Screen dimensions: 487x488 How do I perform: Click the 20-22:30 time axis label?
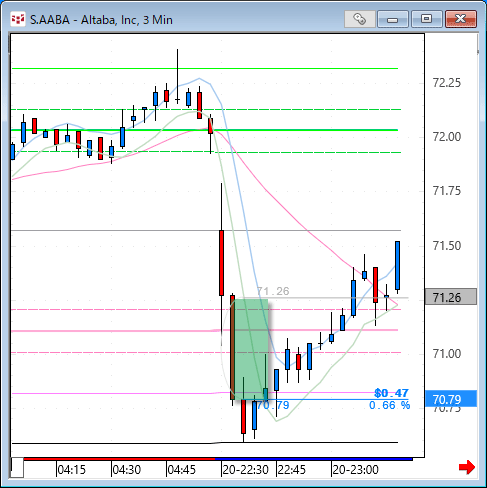coord(245,470)
